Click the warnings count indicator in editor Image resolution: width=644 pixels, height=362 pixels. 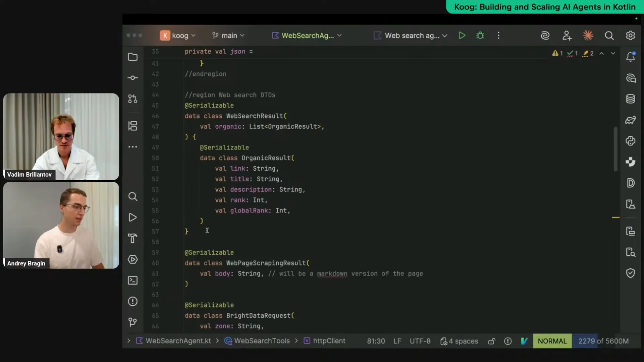(557, 53)
